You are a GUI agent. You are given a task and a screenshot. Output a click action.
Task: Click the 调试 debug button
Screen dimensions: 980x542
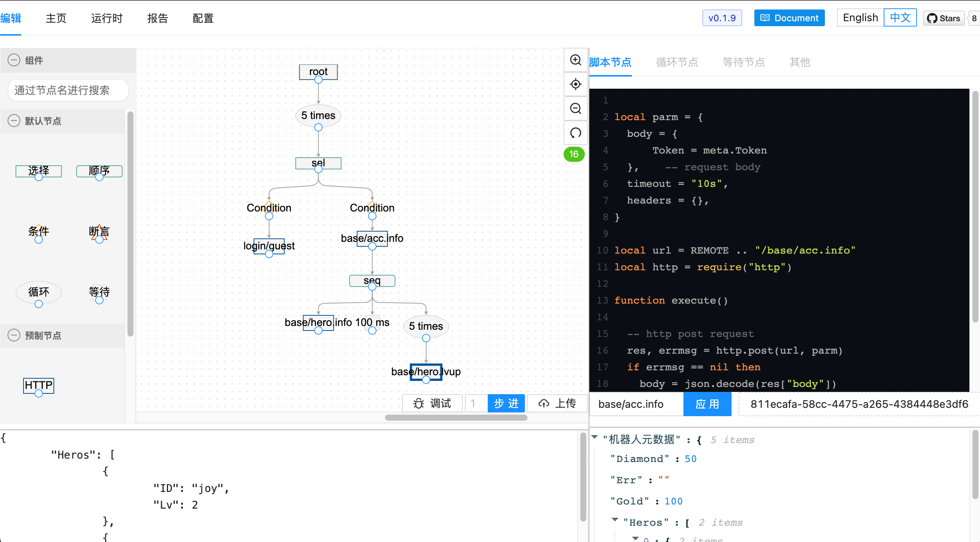[432, 403]
